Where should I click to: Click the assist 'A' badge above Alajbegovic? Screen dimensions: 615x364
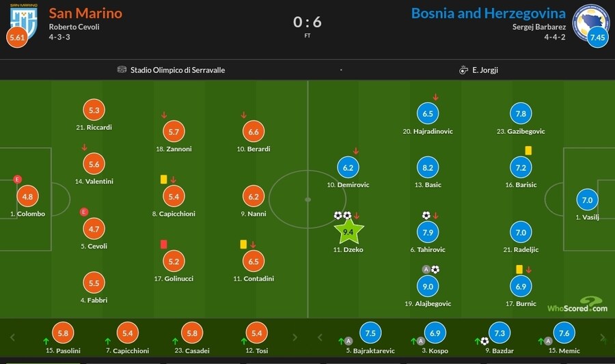(x=426, y=269)
